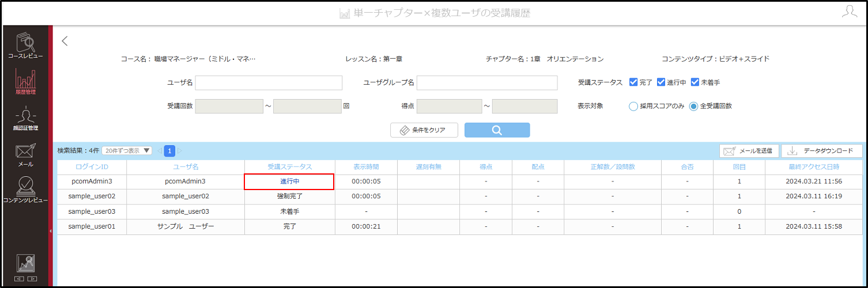Go to the previous results page arrow

(160, 151)
